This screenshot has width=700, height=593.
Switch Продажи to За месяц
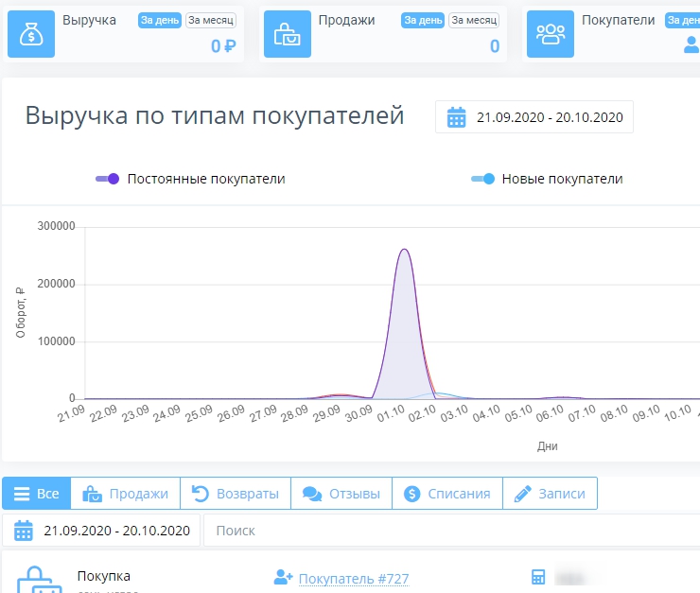coord(474,20)
